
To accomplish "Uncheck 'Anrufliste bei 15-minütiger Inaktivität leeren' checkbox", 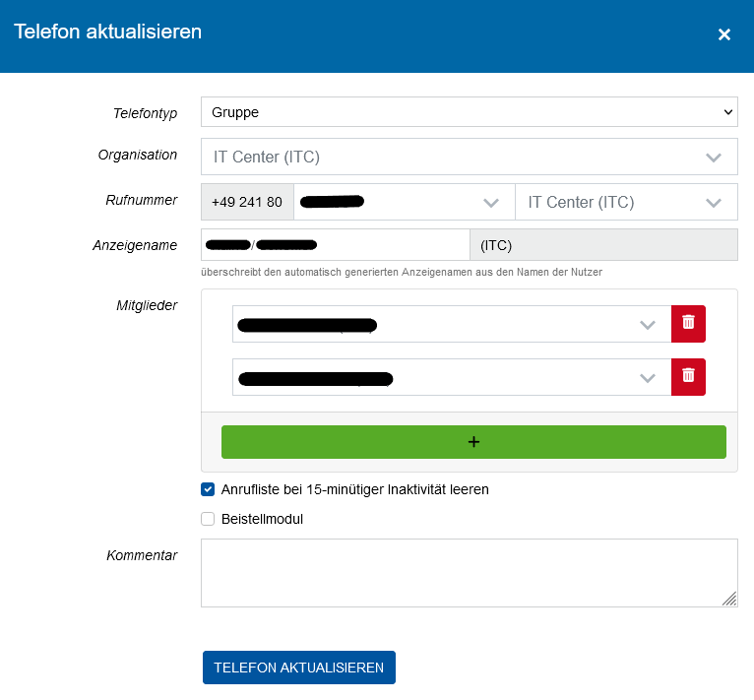I will coord(208,489).
